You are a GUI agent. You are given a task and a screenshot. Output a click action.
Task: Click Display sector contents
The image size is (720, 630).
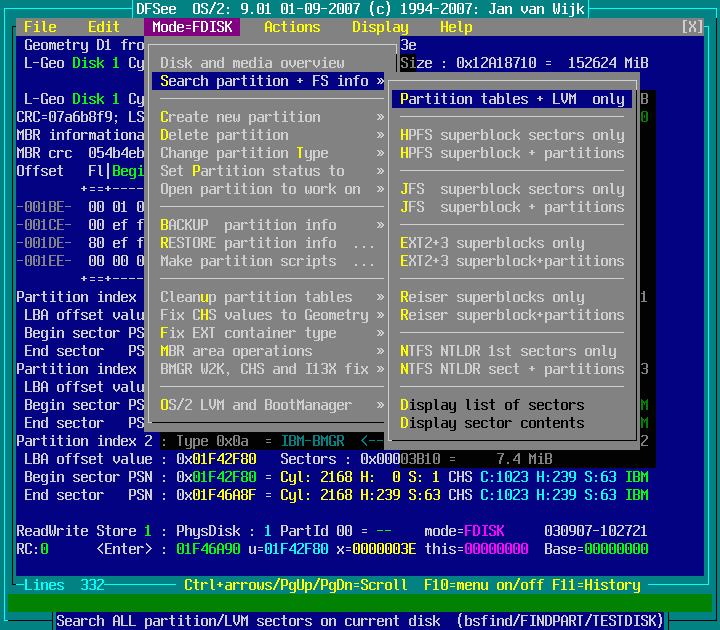point(492,423)
